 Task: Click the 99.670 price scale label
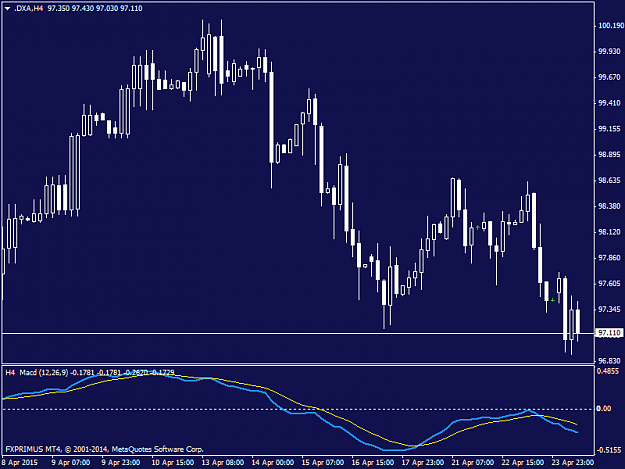click(x=609, y=77)
